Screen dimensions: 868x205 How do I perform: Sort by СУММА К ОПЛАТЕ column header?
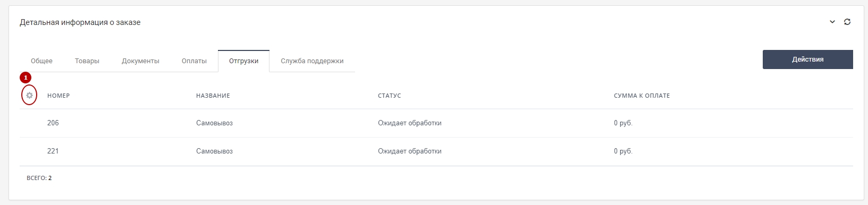coord(642,96)
